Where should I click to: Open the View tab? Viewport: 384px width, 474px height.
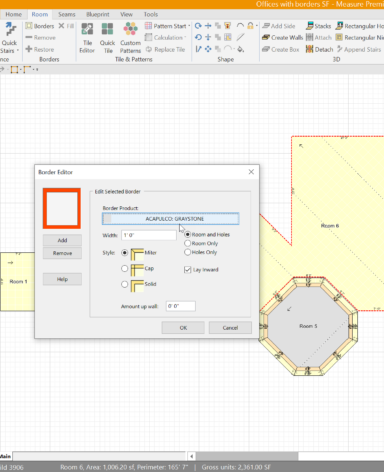click(126, 14)
